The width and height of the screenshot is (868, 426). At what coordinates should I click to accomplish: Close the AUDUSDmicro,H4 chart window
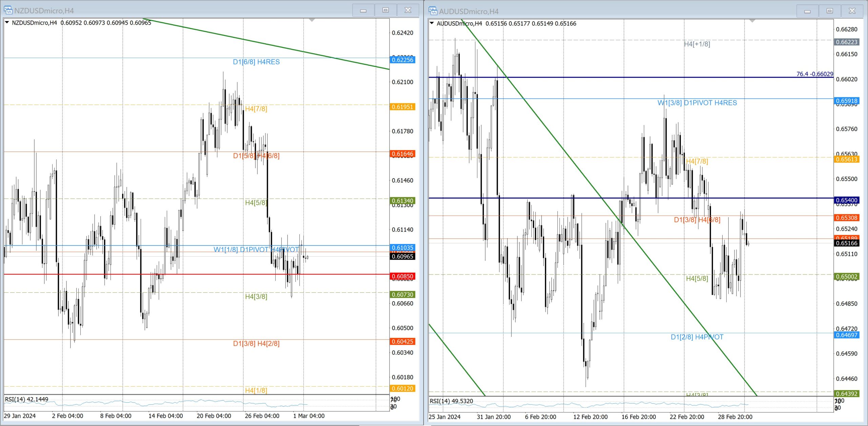pos(852,11)
